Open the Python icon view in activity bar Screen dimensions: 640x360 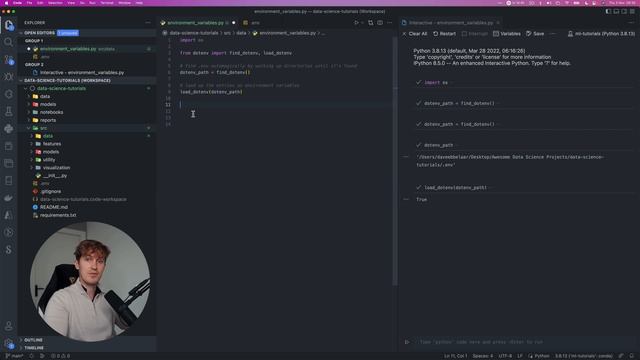(x=9, y=129)
